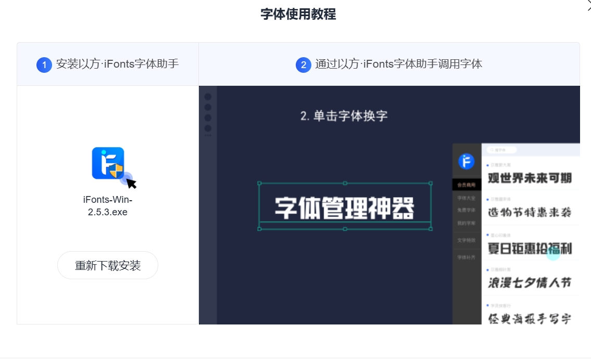Open 我的字库 in the iFonts sidebar

(x=467, y=224)
